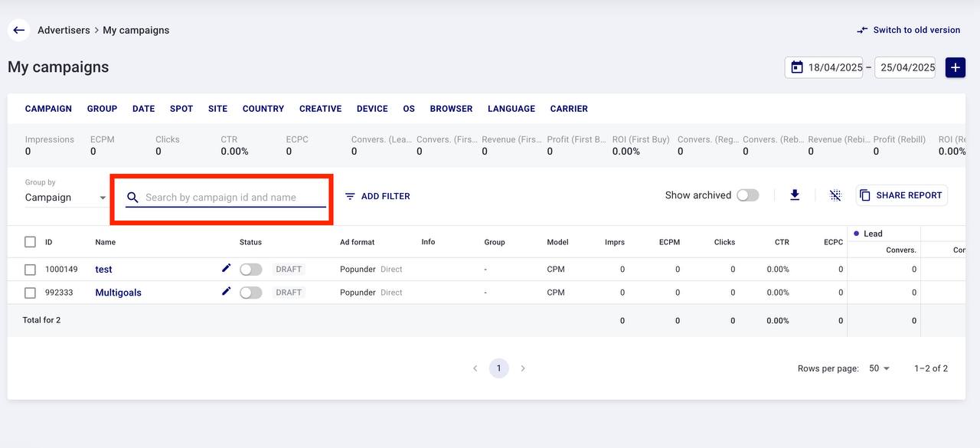Edit the test campaign with pencil icon
This screenshot has height=448, width=980.
tap(226, 268)
